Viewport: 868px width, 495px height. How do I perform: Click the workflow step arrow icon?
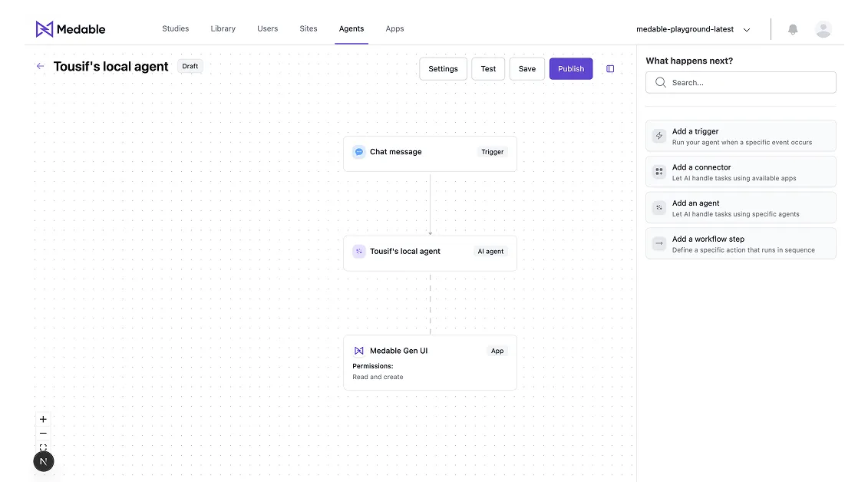tap(658, 243)
